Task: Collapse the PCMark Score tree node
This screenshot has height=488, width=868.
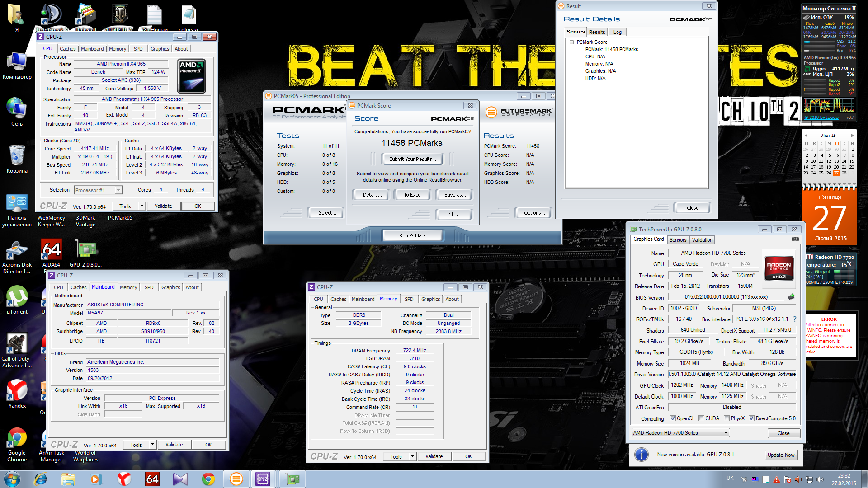Action: [x=571, y=42]
